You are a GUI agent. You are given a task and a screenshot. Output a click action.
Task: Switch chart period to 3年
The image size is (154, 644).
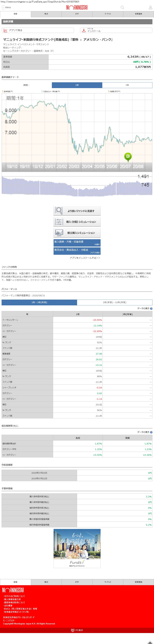point(127,85)
